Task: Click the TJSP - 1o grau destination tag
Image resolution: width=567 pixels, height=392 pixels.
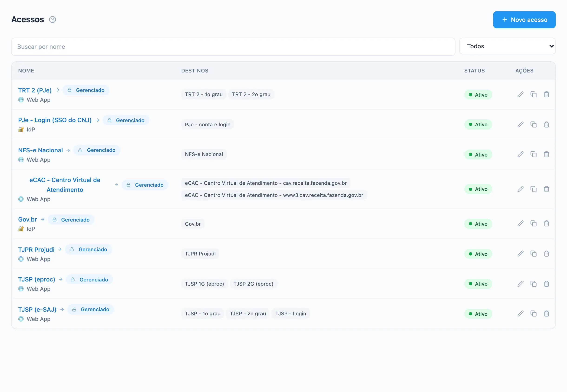Action: (203, 314)
